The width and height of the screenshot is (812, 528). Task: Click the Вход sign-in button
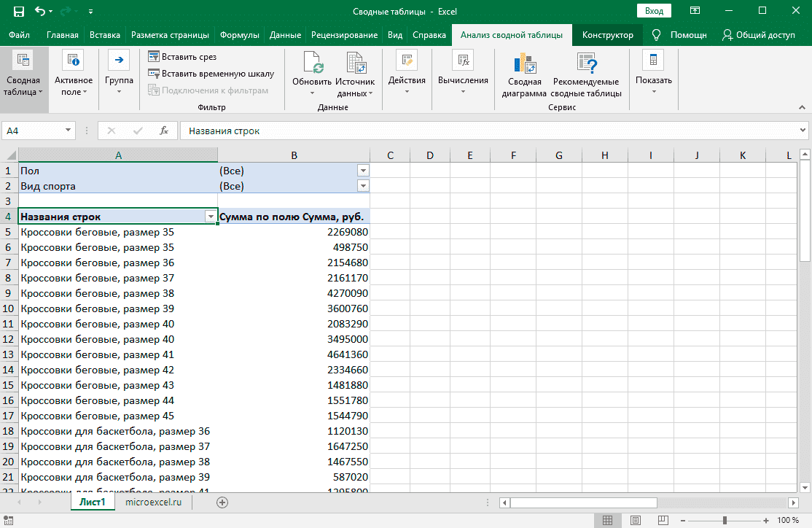(x=654, y=11)
